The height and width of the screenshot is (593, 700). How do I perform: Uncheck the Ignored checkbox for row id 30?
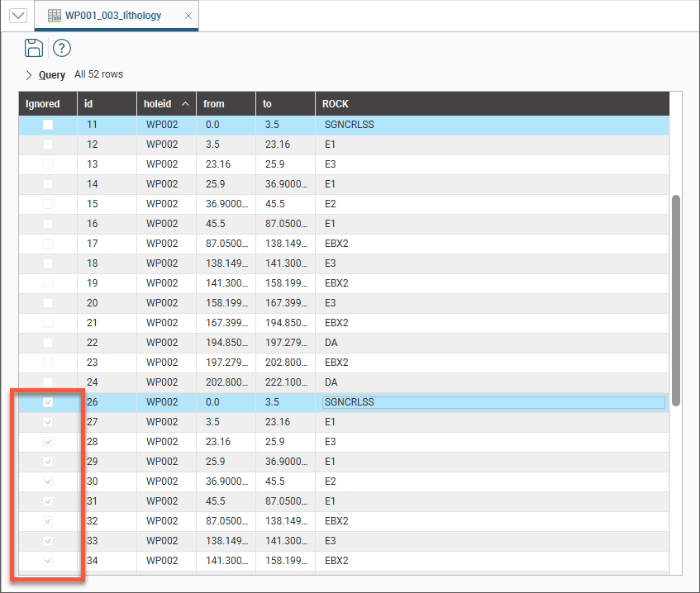coord(48,482)
